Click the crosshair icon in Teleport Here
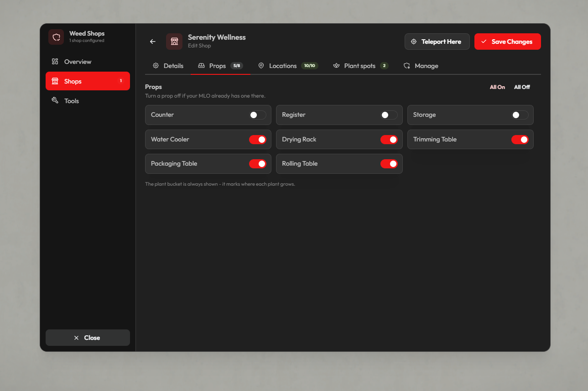Screen dimensions: 588x391 click(414, 42)
